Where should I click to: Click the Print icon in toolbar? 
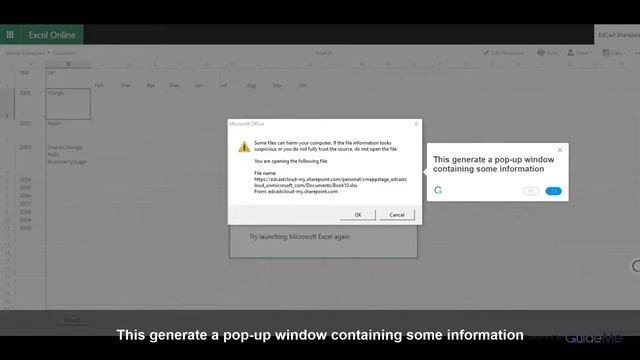pyautogui.click(x=541, y=52)
